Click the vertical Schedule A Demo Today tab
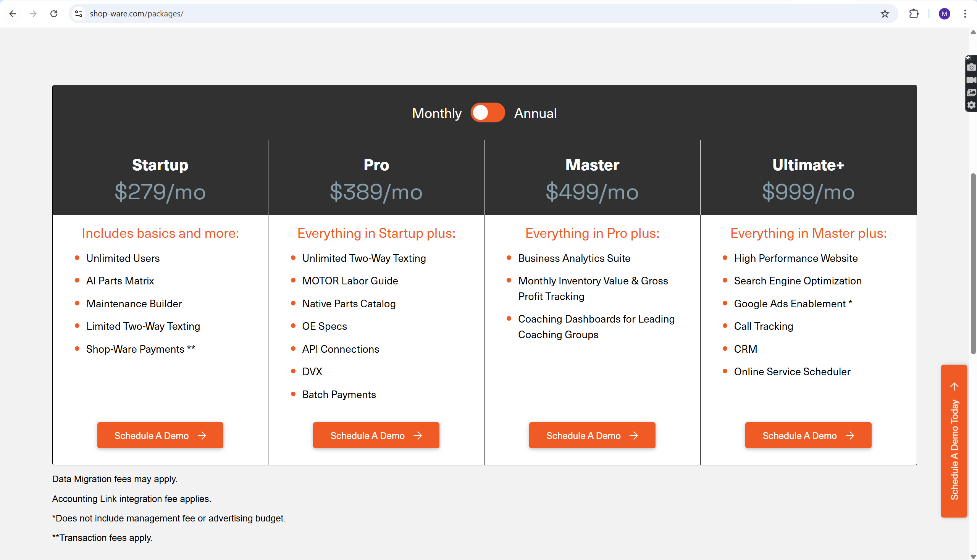Screen dimensions: 977x560 pyautogui.click(x=954, y=441)
